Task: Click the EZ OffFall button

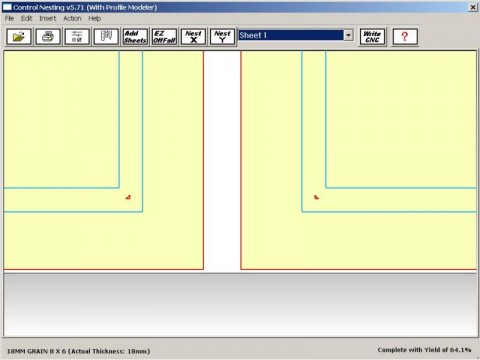Action: pos(164,36)
